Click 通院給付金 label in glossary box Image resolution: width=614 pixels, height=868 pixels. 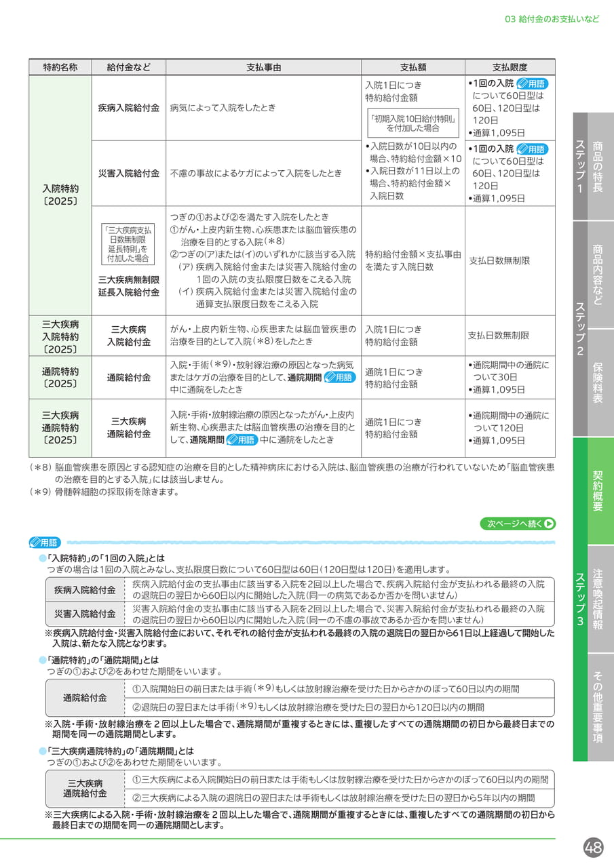pyautogui.click(x=85, y=698)
